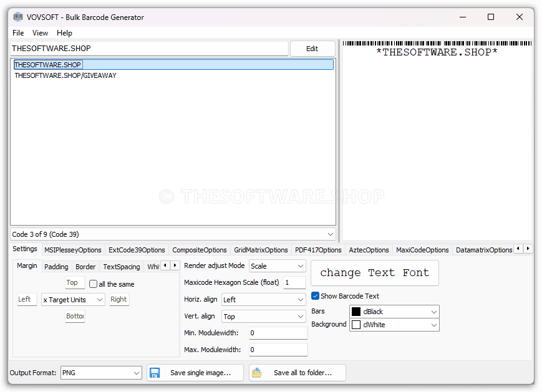Enable the 'all the same' checkbox
Viewport: 542px width, 392px height.
[x=93, y=284]
